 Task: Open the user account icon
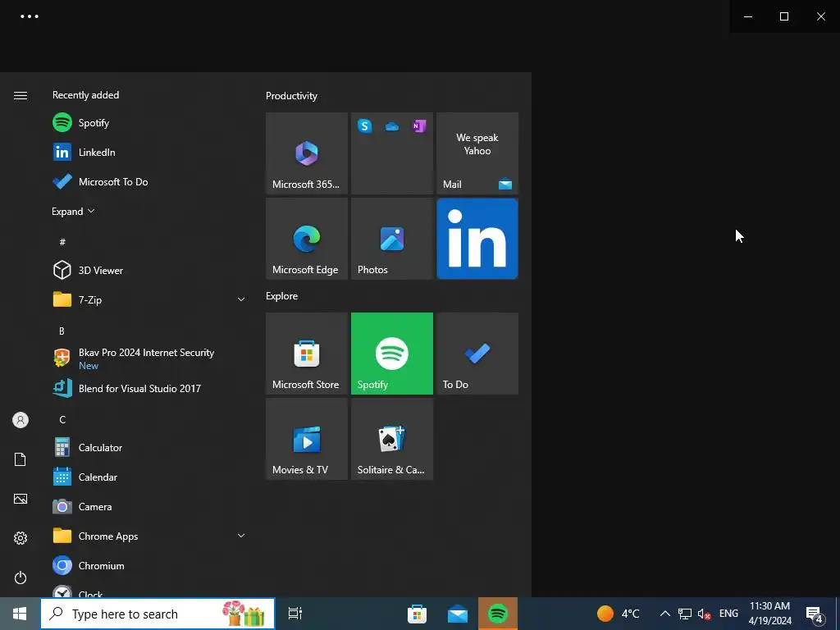click(21, 420)
